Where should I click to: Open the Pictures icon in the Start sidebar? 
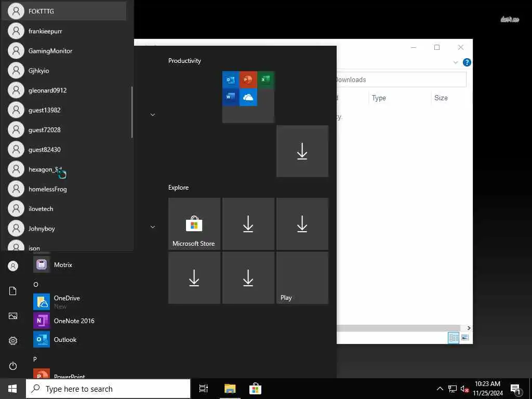click(x=13, y=316)
